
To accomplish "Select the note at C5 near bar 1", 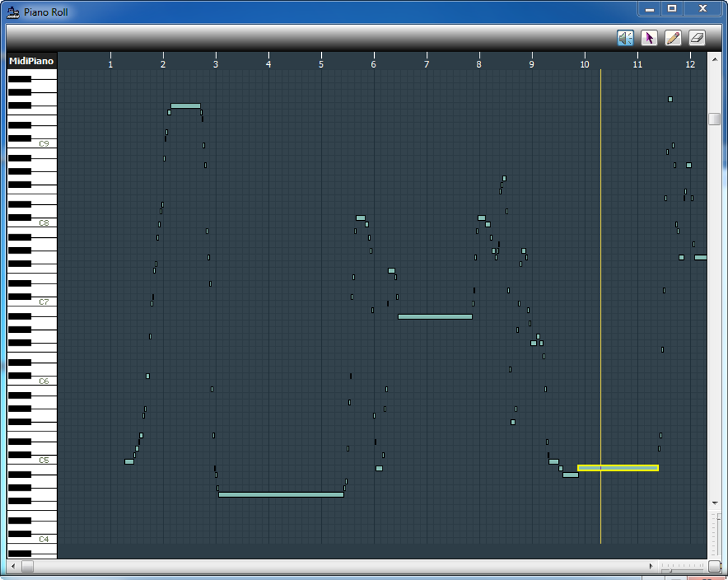I will tap(129, 461).
